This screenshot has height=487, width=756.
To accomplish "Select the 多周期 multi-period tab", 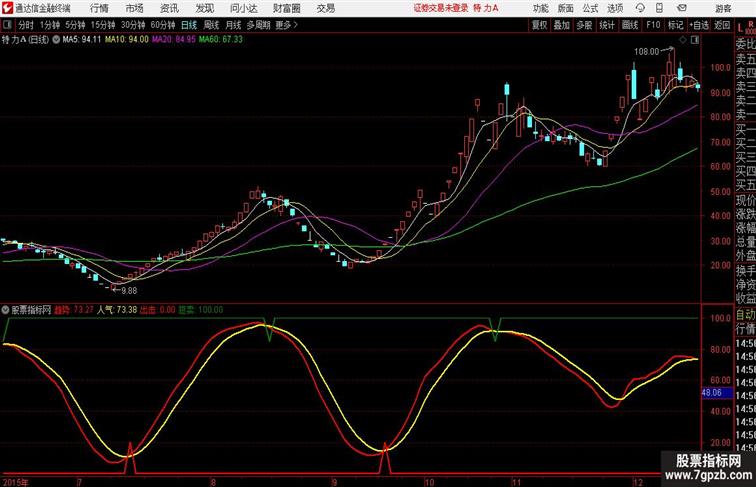I will (x=258, y=25).
